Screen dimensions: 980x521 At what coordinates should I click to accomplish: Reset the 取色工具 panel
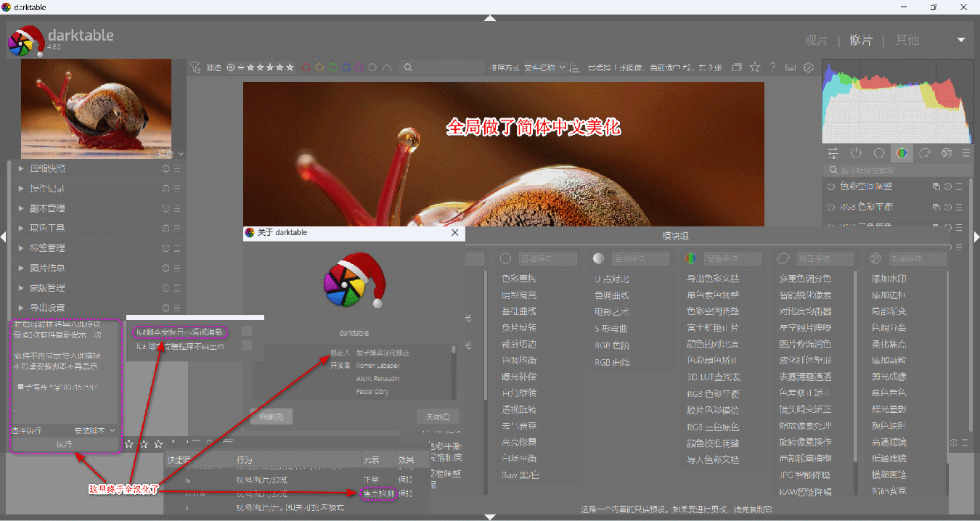tap(166, 228)
